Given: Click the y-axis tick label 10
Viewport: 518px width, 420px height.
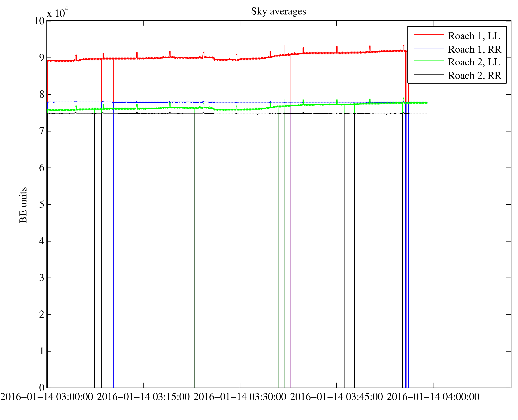Looking at the screenshot, I should coord(39,21).
